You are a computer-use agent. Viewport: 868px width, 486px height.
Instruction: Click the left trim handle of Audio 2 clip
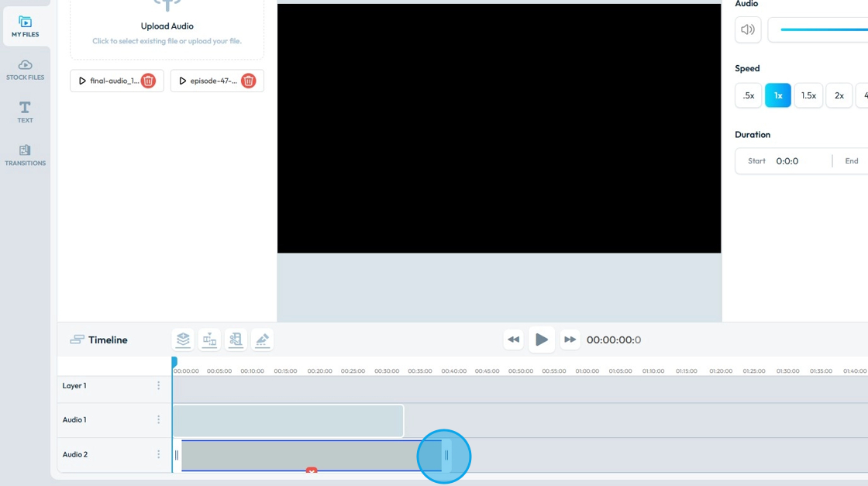(177, 456)
